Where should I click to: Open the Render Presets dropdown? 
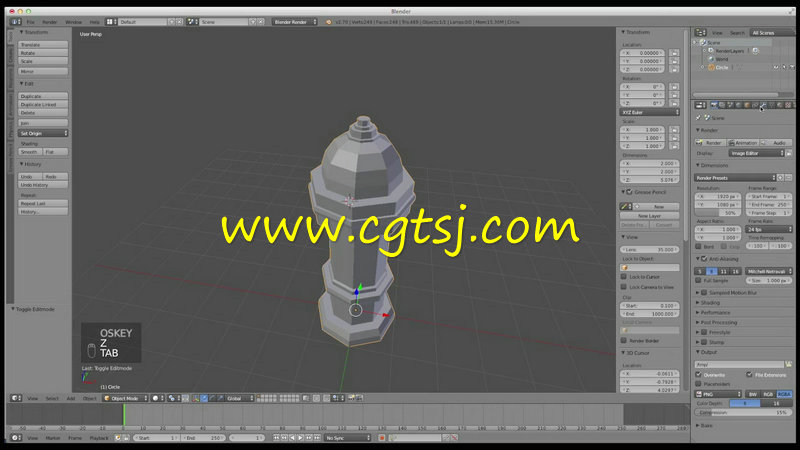pyautogui.click(x=735, y=178)
